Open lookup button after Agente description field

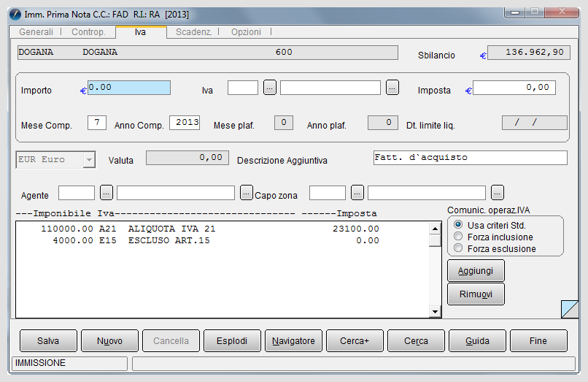[x=246, y=193]
